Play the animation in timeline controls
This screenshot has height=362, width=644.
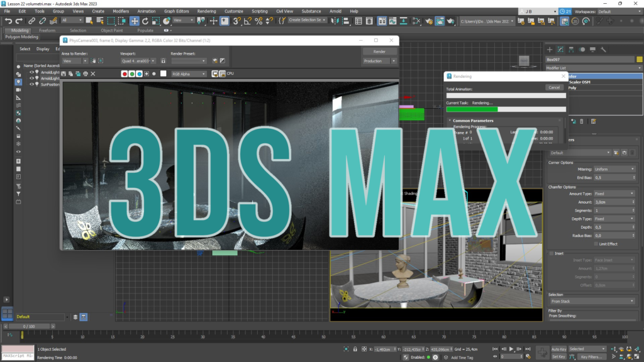coord(511,349)
